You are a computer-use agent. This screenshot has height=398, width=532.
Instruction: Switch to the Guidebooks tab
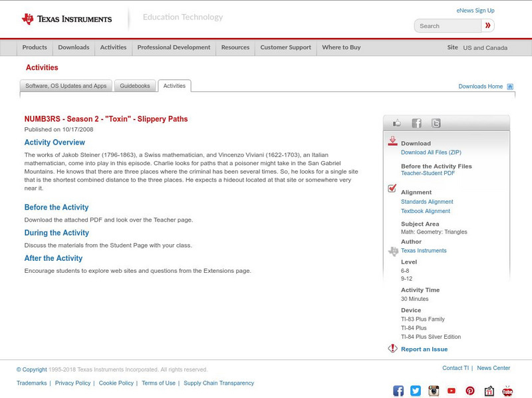click(x=134, y=85)
